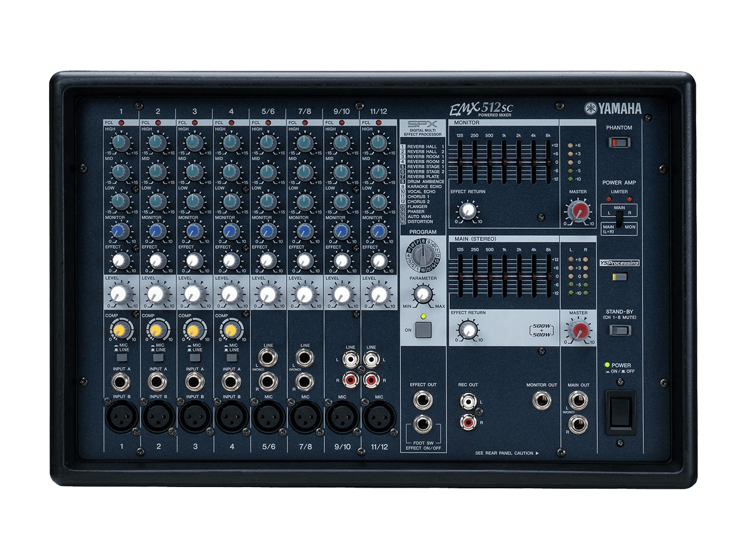Move the MONITOR EQ 125 Hz fader
Viewport: 747px width, 560px height.
[460, 161]
